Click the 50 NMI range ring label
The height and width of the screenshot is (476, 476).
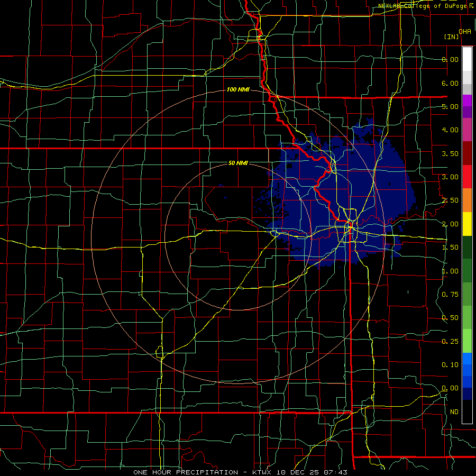(x=238, y=163)
